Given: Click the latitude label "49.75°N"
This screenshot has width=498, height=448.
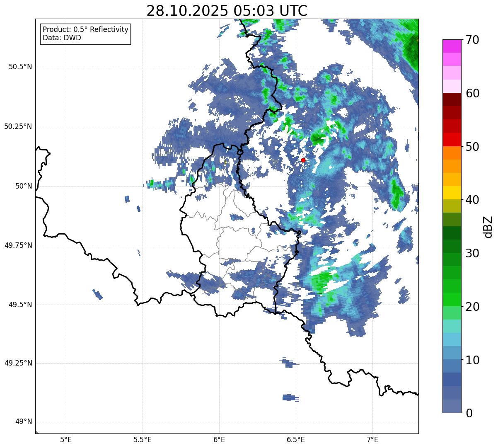Looking at the screenshot, I should pyautogui.click(x=18, y=245).
